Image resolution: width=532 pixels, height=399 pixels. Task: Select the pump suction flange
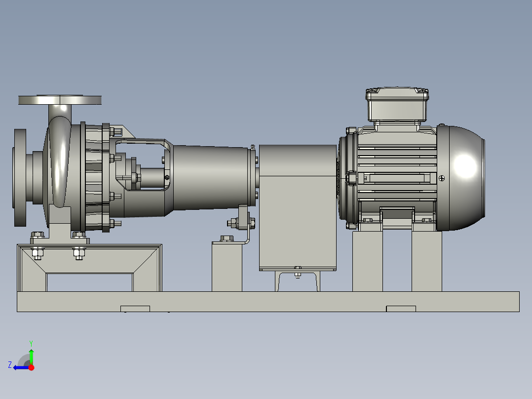20,178
